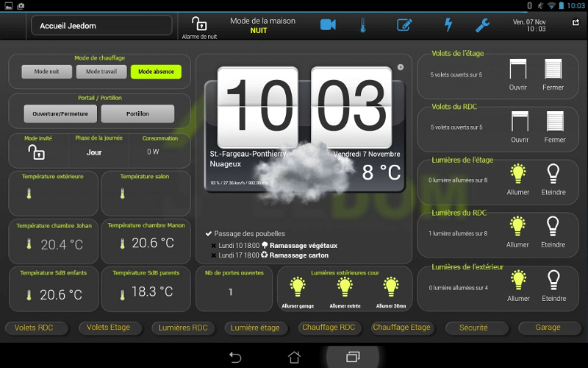Click the exit icon at top right
This screenshot has width=588, height=368.
tap(575, 22)
